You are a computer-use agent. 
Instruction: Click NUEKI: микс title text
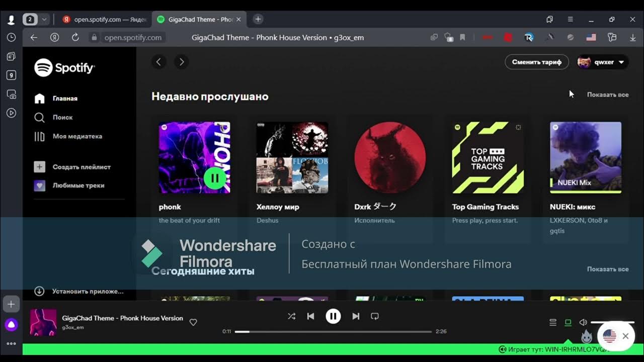click(573, 207)
